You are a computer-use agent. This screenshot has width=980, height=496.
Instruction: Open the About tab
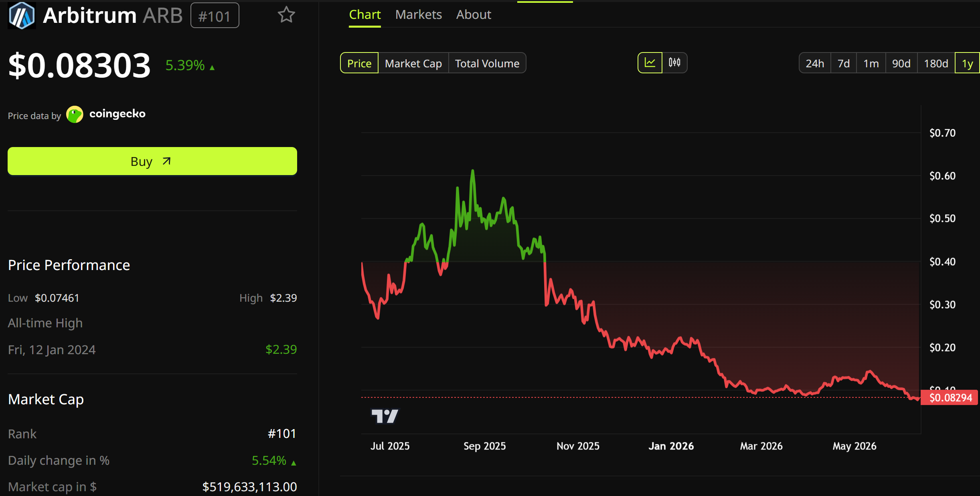474,15
